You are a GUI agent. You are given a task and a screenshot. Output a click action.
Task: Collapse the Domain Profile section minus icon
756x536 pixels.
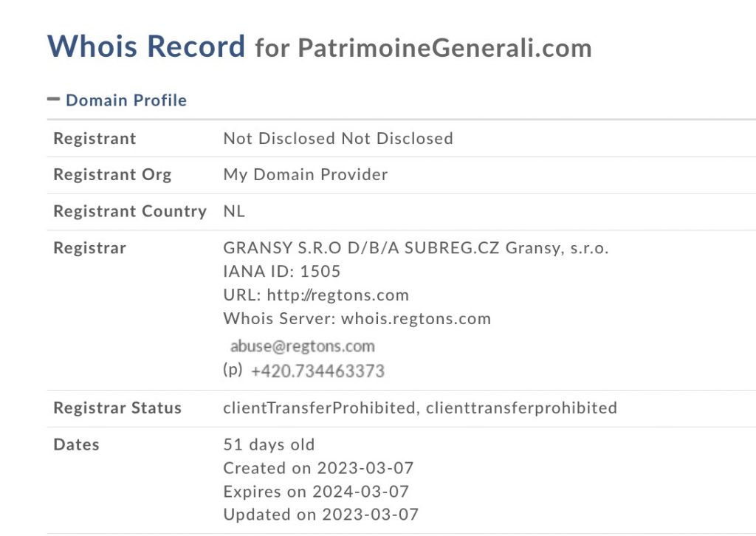pyautogui.click(x=53, y=99)
